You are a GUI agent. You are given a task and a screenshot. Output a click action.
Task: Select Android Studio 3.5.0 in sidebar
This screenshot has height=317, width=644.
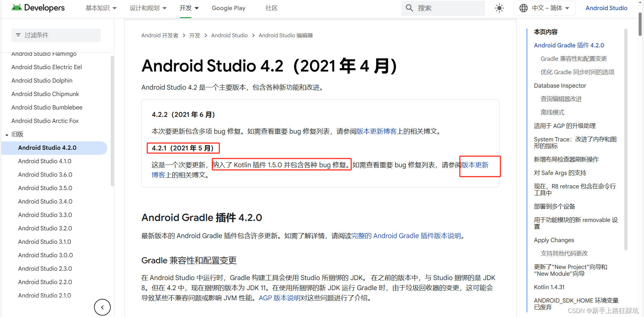(x=45, y=188)
